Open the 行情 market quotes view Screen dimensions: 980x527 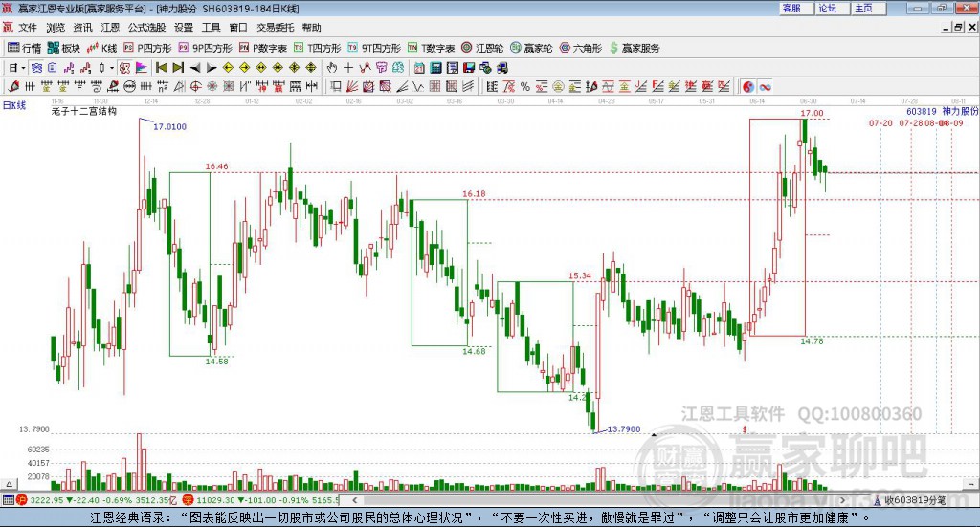coord(24,48)
